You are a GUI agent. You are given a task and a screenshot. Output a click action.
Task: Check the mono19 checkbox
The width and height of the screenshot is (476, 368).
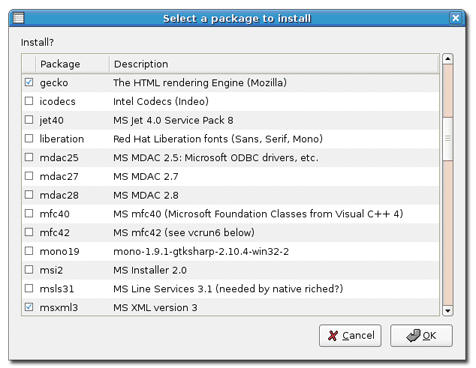tap(29, 251)
